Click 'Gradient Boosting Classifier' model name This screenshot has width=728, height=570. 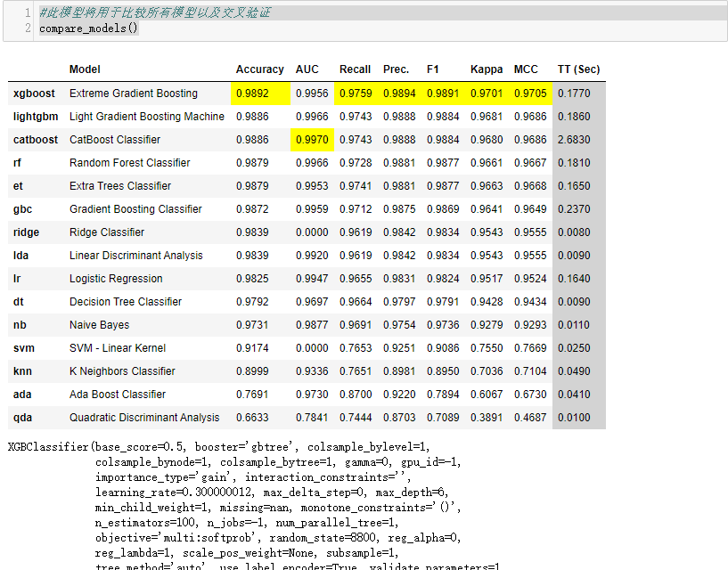click(x=135, y=209)
